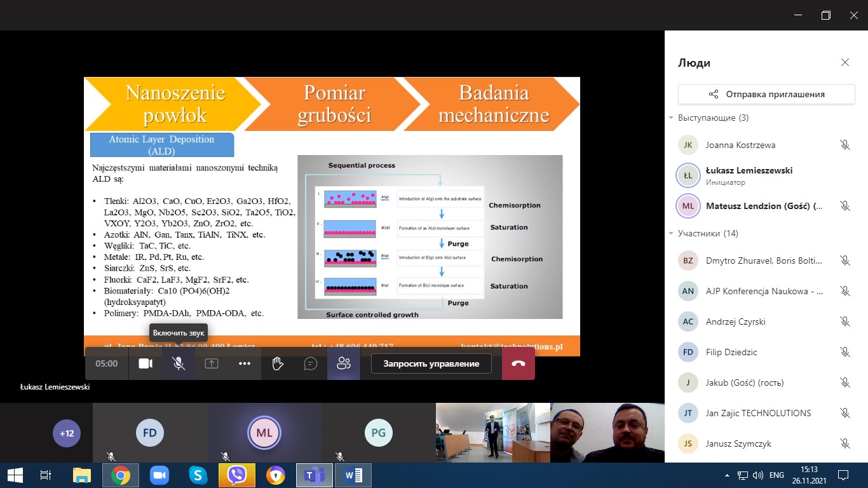Open Viber from the taskbar

[237, 475]
